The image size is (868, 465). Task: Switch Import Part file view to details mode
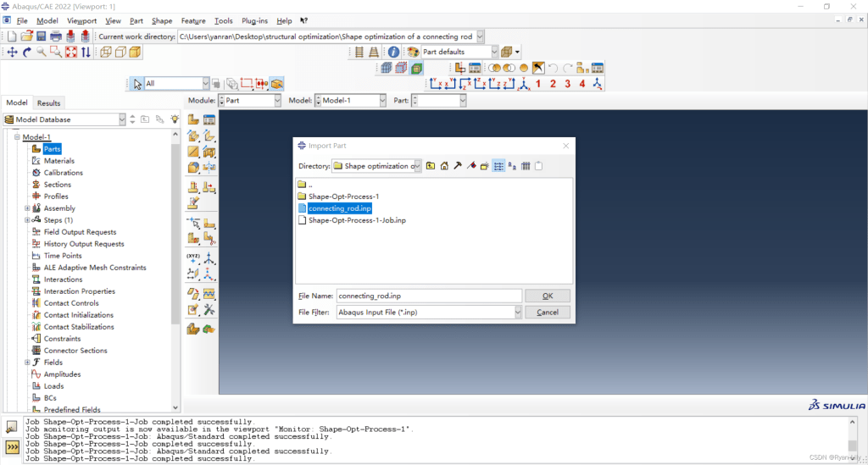(526, 166)
